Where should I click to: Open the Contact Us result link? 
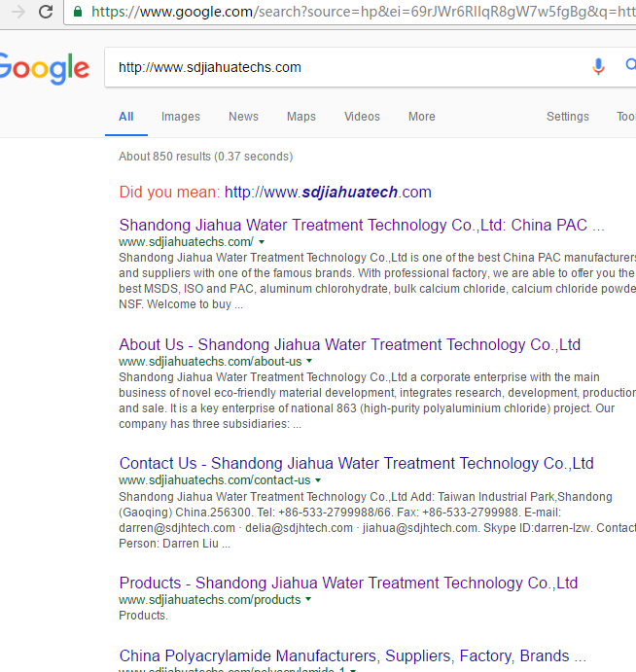357,463
